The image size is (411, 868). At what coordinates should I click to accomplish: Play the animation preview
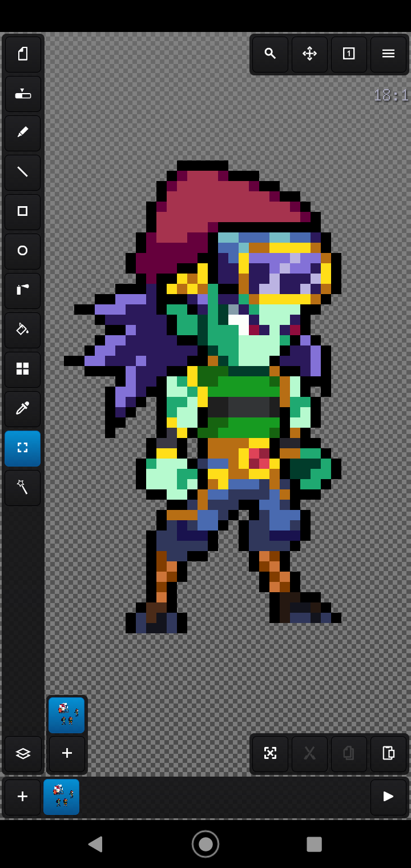[x=388, y=797]
